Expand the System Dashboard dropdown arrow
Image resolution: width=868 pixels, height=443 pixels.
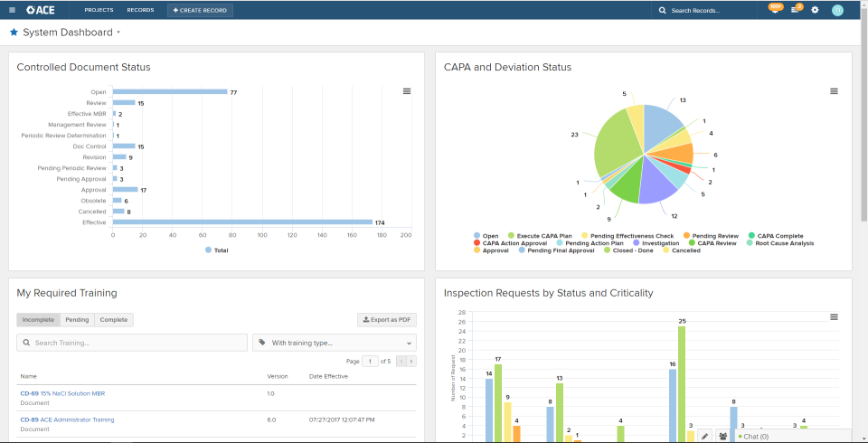[118, 33]
